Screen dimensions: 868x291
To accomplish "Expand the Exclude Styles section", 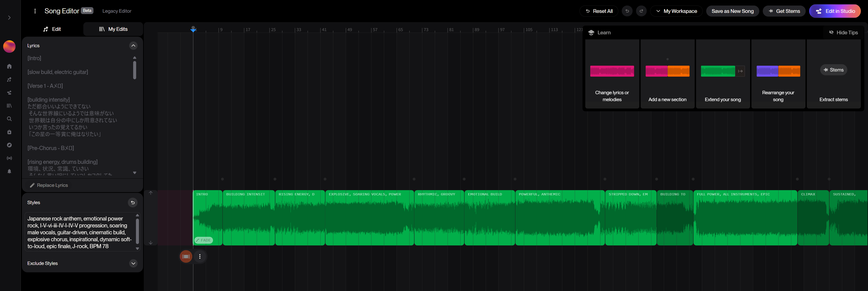I will click(x=133, y=263).
